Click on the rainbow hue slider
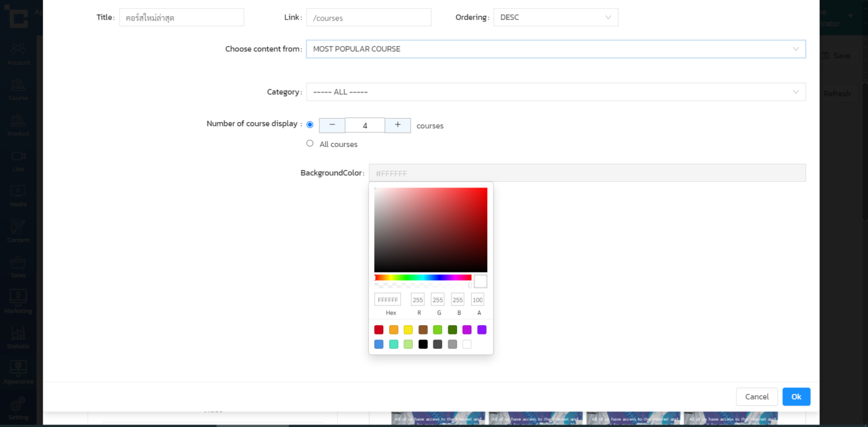The width and height of the screenshot is (868, 427). [x=423, y=277]
